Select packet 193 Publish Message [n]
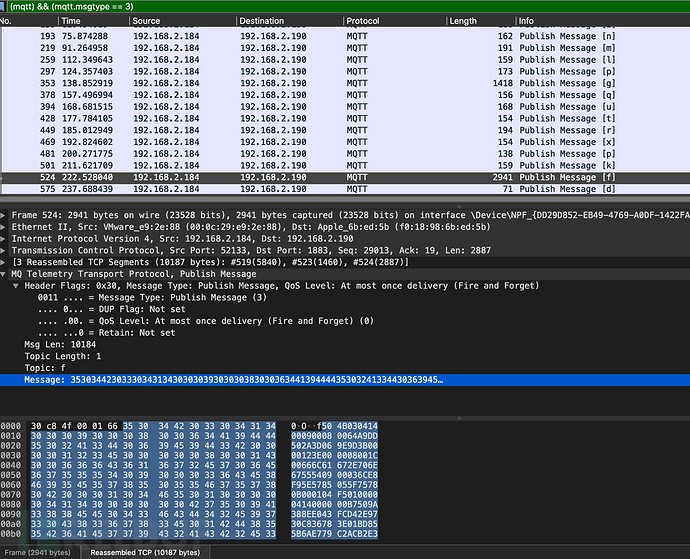The width and height of the screenshot is (690, 559). (345, 36)
